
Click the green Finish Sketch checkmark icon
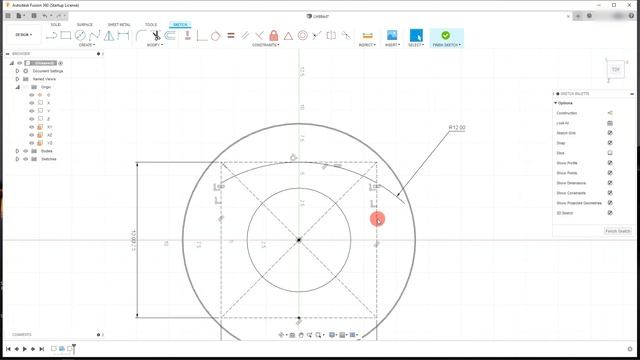tap(445, 36)
